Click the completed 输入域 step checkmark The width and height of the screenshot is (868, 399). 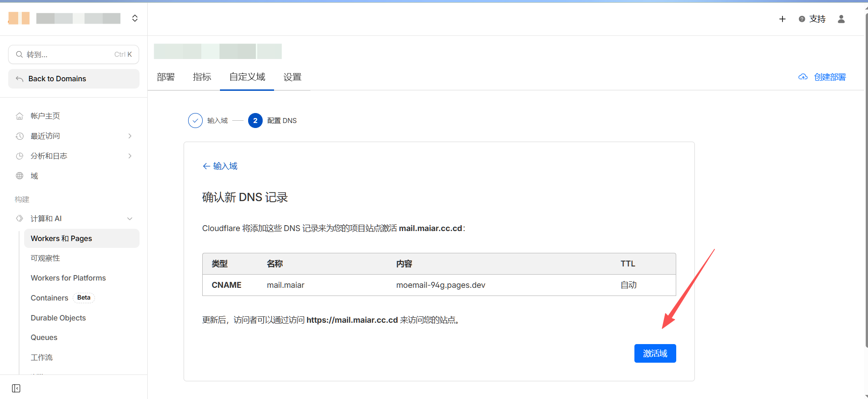point(195,121)
